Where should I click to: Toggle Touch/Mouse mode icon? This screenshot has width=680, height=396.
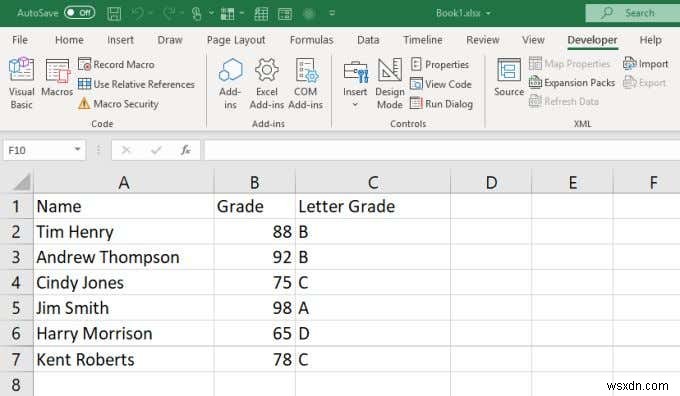pyautogui.click(x=196, y=13)
